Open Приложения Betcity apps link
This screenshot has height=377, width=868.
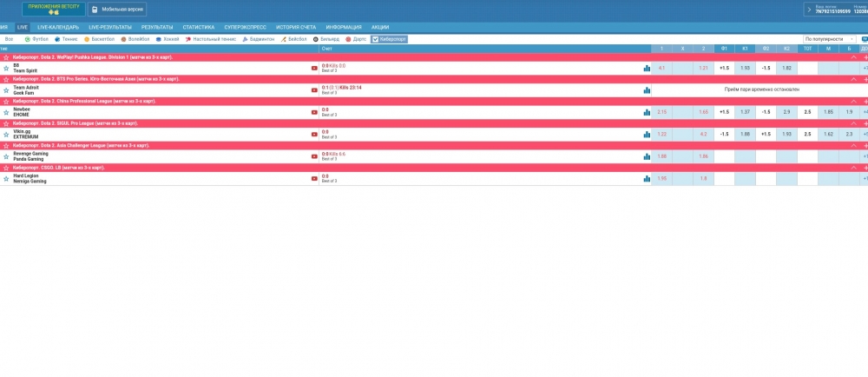click(53, 9)
